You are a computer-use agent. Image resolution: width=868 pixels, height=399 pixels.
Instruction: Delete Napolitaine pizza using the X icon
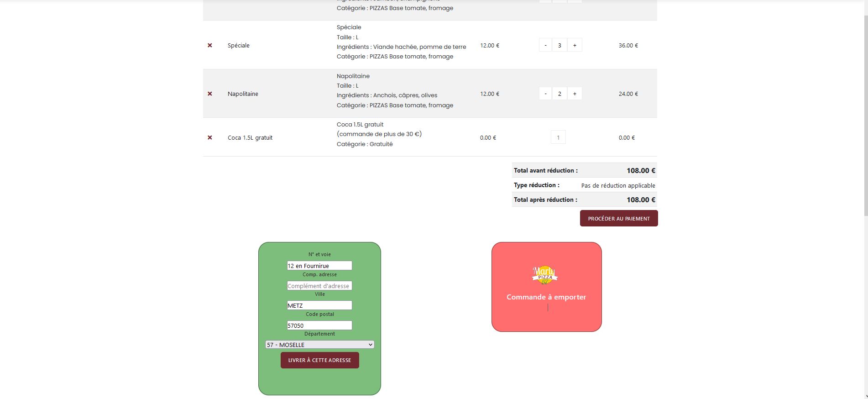210,94
